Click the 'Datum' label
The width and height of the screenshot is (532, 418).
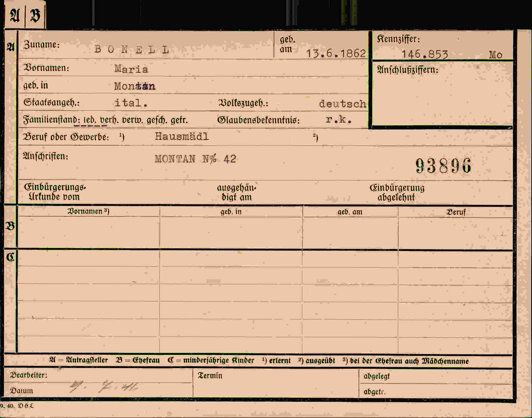tap(21, 391)
